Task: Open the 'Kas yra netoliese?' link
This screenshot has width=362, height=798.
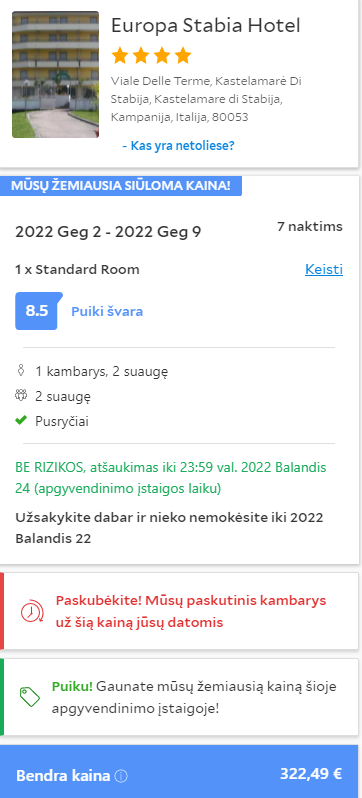Action: coord(178,146)
